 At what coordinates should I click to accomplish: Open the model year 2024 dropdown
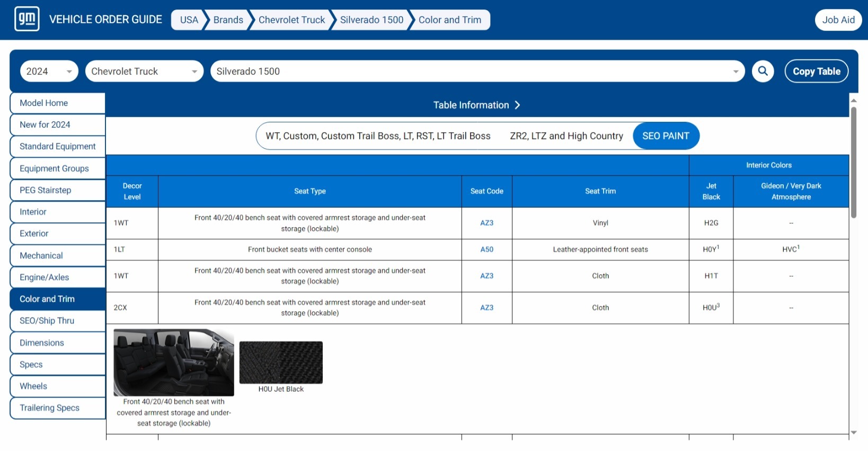[49, 71]
